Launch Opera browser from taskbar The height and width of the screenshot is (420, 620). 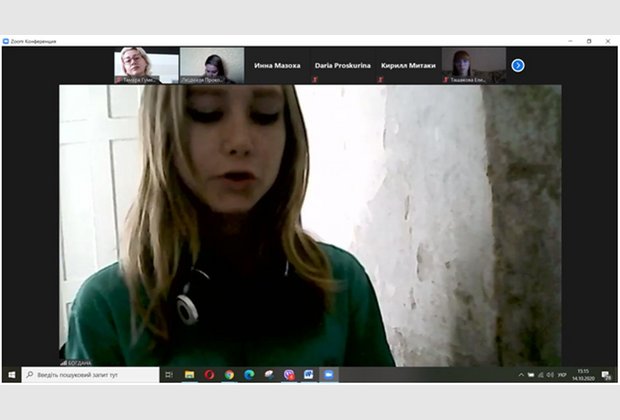[x=210, y=375]
